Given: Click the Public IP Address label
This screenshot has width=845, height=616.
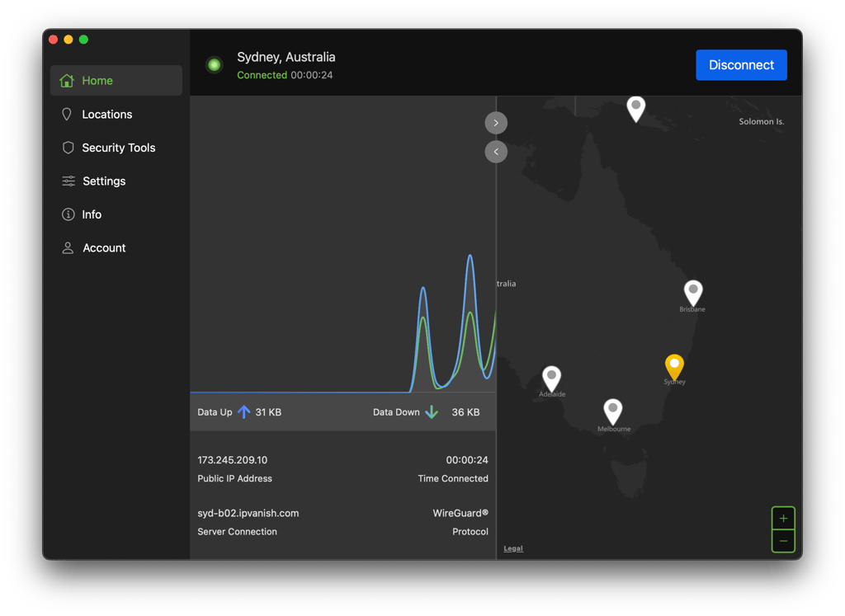Looking at the screenshot, I should (234, 478).
